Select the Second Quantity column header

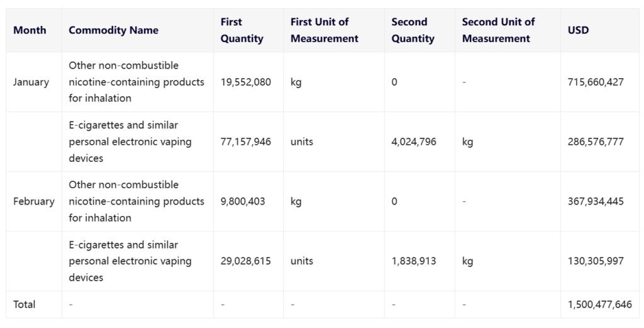pyautogui.click(x=413, y=30)
